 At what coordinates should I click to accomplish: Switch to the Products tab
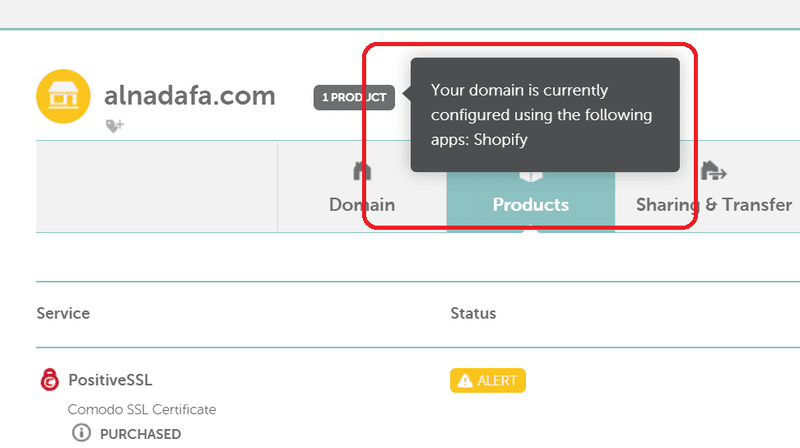click(530, 205)
